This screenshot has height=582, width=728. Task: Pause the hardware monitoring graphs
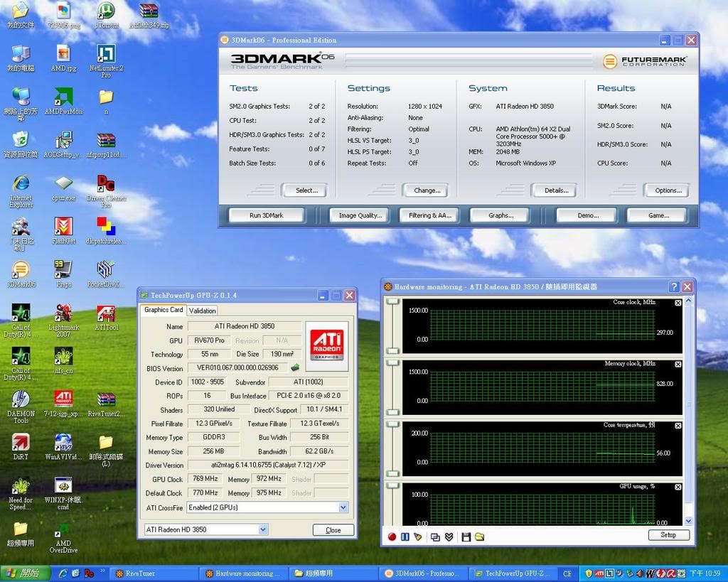(x=405, y=537)
